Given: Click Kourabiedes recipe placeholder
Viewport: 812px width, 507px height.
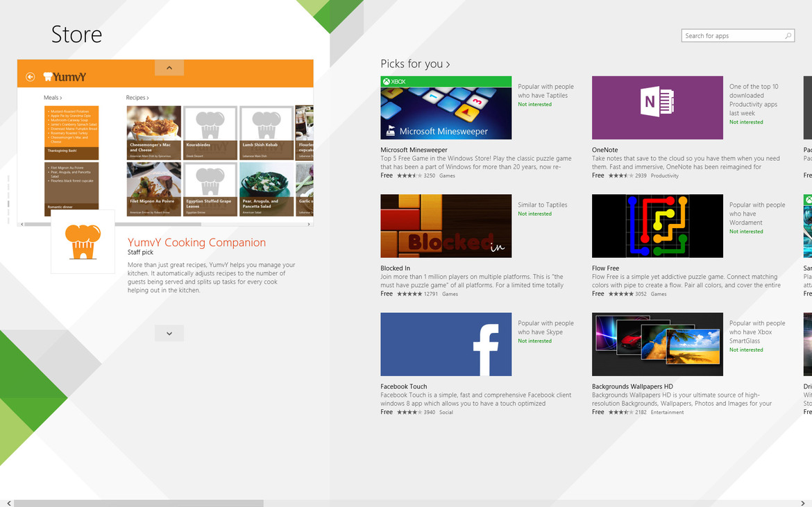Looking at the screenshot, I should point(210,133).
